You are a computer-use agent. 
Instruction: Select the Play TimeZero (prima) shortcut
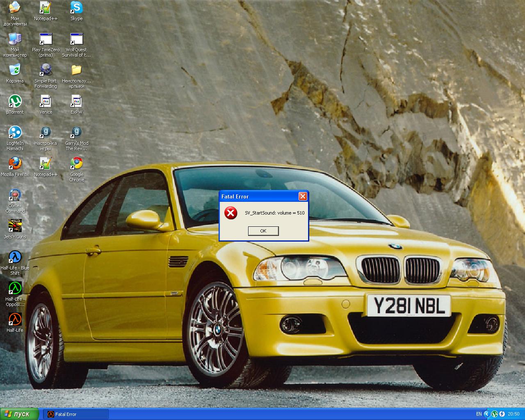click(46, 45)
